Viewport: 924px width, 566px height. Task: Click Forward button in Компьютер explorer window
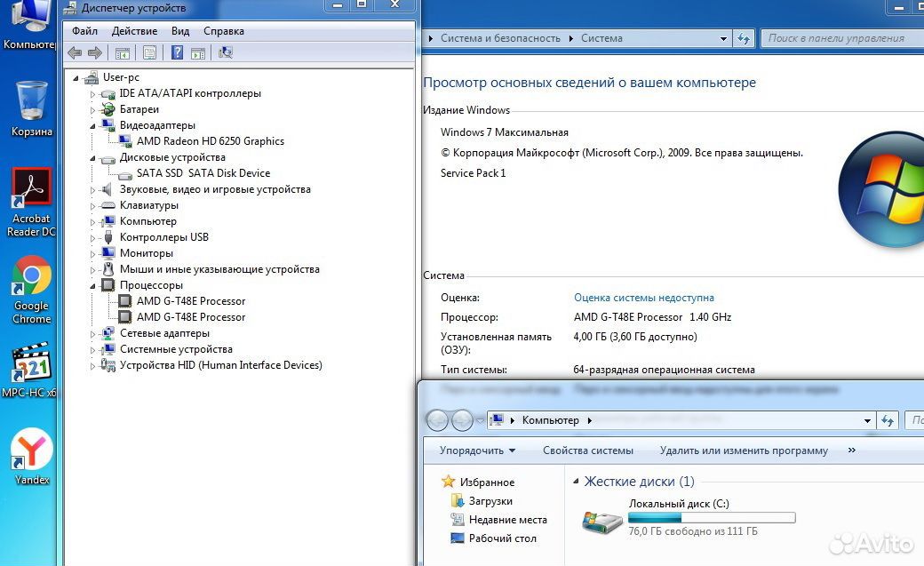[462, 420]
